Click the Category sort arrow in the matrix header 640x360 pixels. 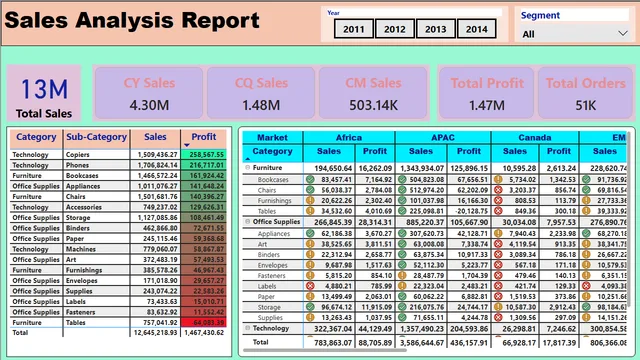pyautogui.click(x=247, y=159)
